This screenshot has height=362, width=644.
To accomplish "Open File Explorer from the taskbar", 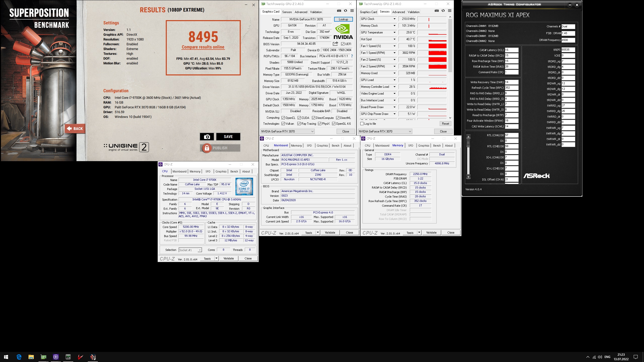I will pos(31,357).
